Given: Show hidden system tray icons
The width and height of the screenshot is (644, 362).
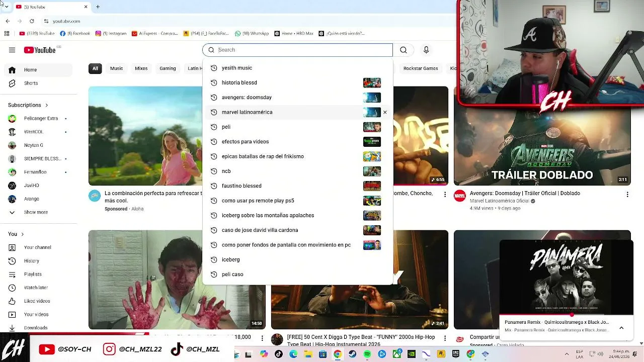Looking at the screenshot, I should [x=567, y=354].
